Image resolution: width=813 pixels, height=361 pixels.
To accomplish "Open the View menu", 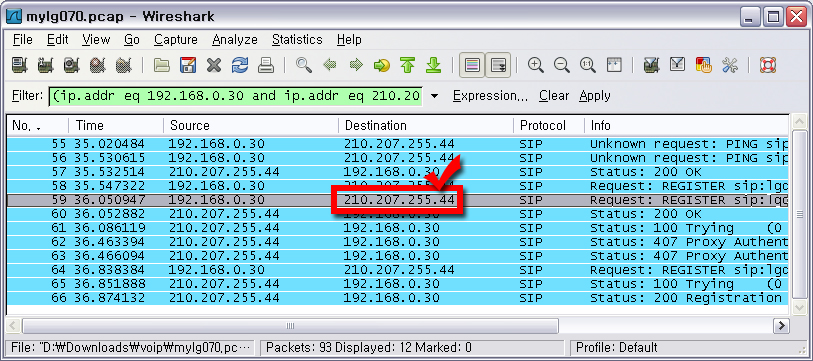I will (96, 39).
